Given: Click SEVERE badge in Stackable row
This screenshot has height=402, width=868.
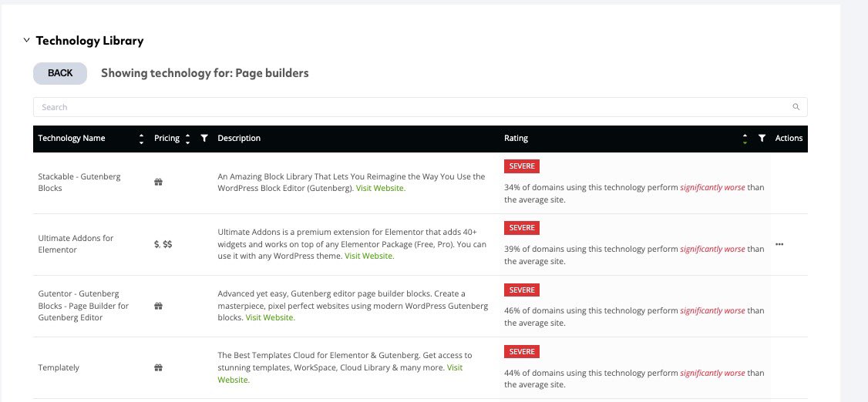Looking at the screenshot, I should [x=521, y=166].
